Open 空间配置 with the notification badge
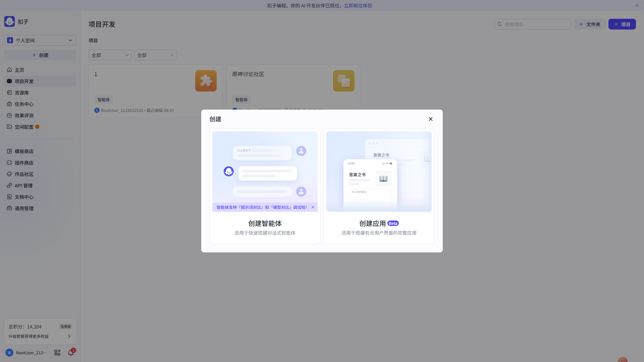This screenshot has height=362, width=644. pyautogui.click(x=23, y=127)
